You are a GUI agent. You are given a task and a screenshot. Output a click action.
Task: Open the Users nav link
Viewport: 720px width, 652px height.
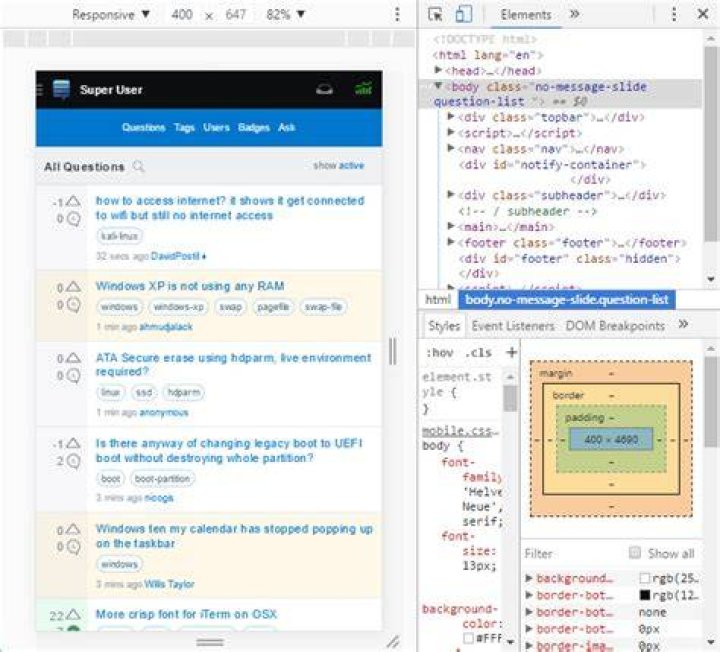tap(216, 127)
